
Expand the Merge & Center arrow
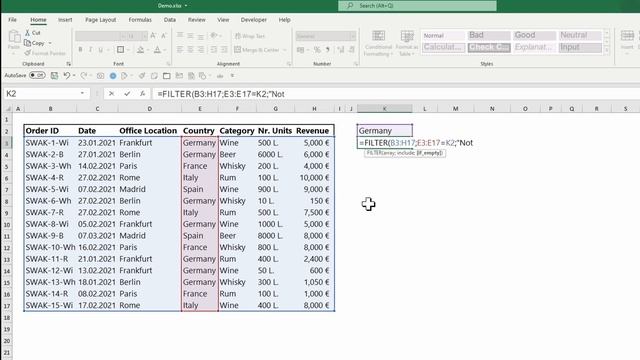(284, 50)
